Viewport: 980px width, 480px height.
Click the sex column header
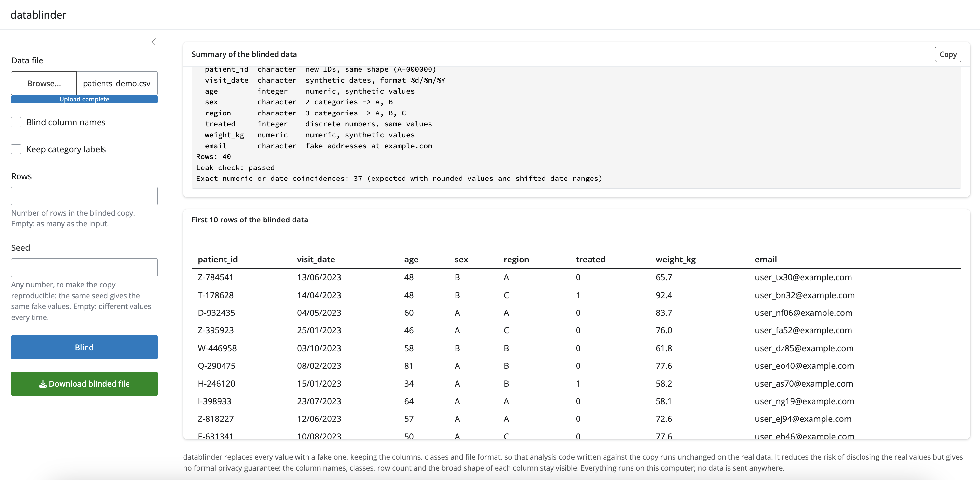coord(461,260)
